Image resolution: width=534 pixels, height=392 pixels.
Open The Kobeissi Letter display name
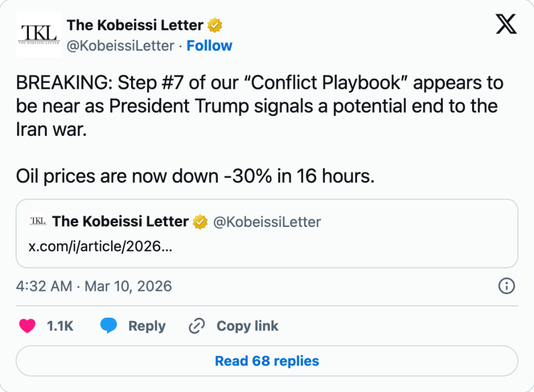pos(135,25)
